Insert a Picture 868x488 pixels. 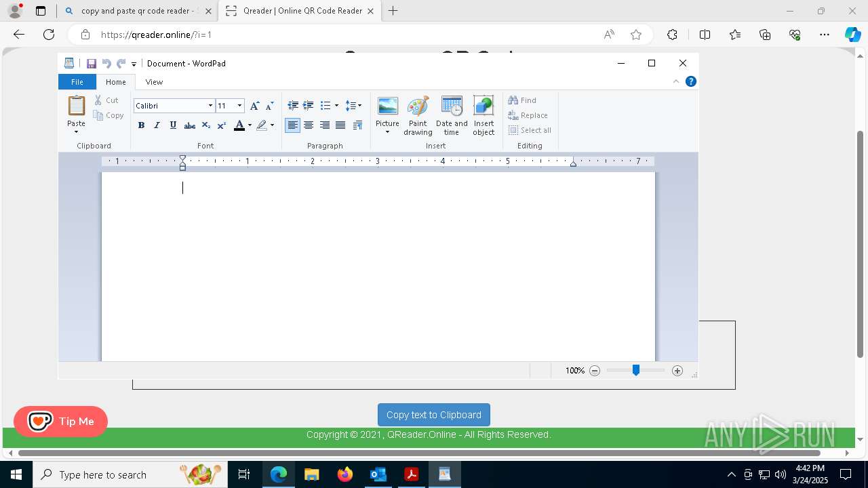tap(387, 111)
